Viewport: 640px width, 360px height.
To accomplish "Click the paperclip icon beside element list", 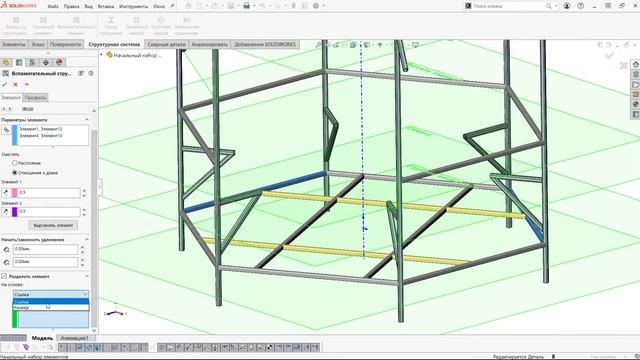I will point(6,130).
